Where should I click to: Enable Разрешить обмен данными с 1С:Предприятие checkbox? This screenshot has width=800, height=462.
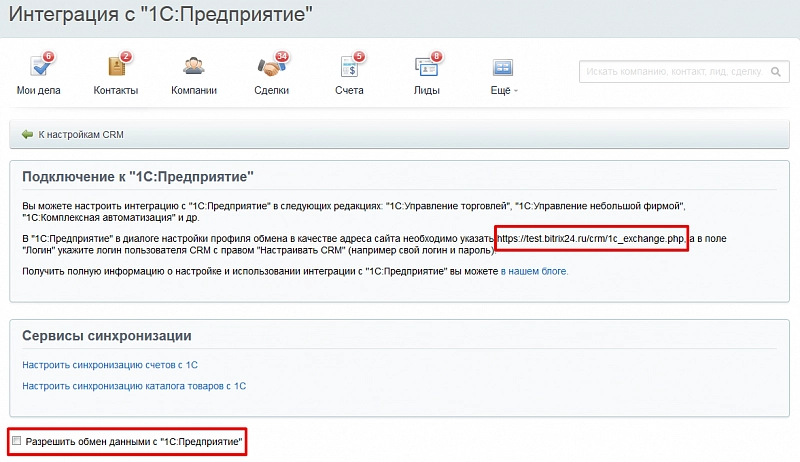point(17,441)
